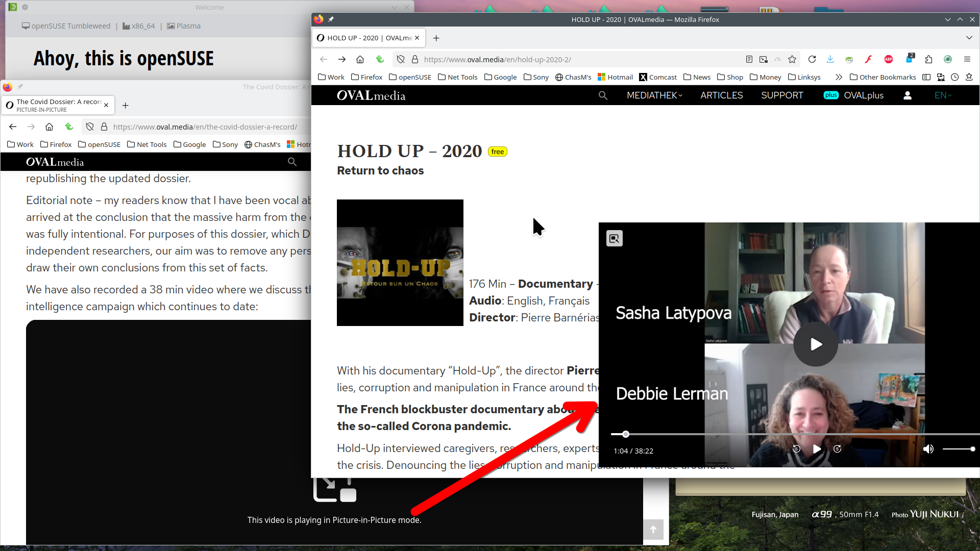
Task: Open Other Bookmarks folder
Action: click(883, 77)
